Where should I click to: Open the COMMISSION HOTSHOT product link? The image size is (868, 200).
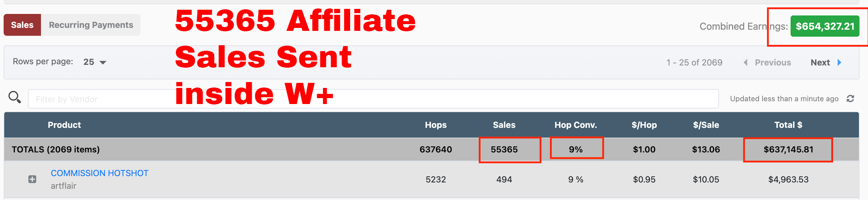tap(100, 173)
